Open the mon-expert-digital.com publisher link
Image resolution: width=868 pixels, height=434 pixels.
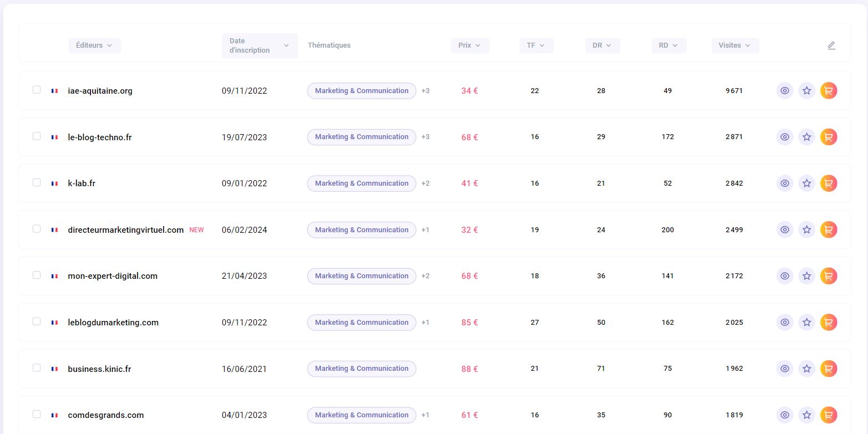click(x=113, y=276)
